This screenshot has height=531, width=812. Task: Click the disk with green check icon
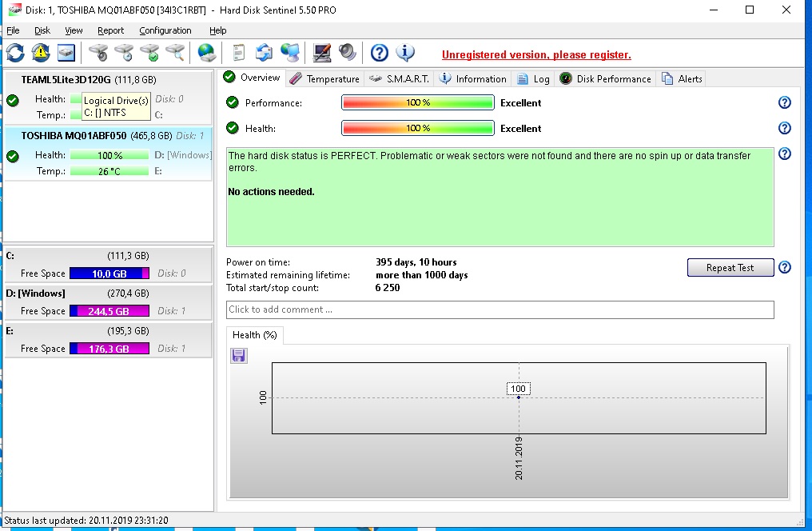[149, 52]
